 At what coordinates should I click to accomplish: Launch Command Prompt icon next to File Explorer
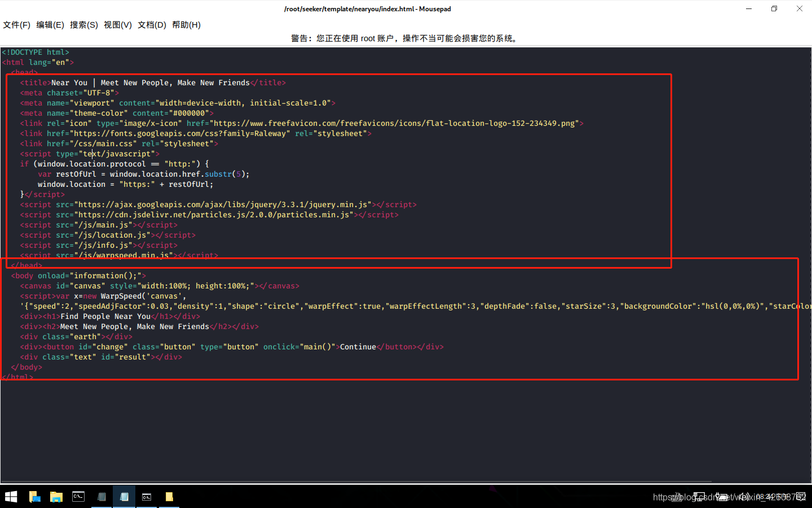(x=79, y=497)
